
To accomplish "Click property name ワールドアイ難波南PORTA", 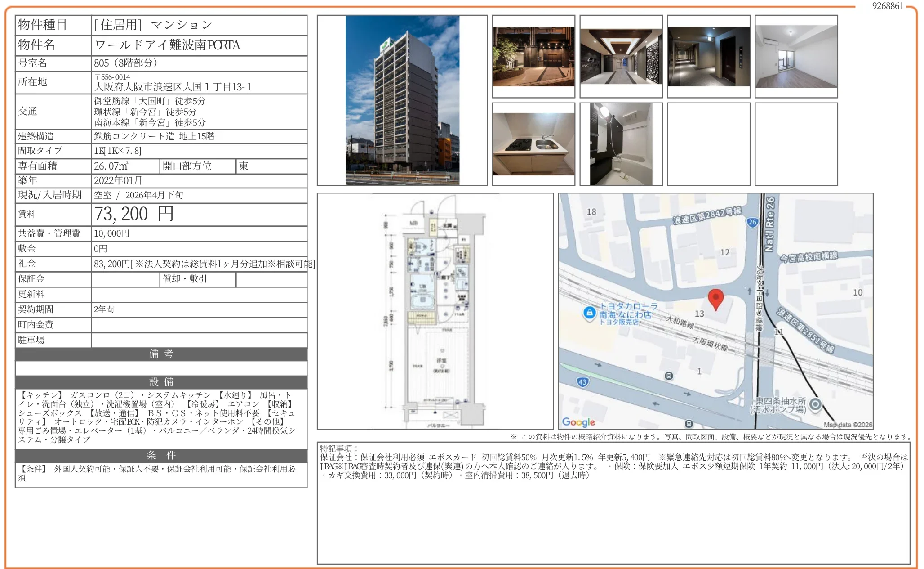I will tap(167, 45).
